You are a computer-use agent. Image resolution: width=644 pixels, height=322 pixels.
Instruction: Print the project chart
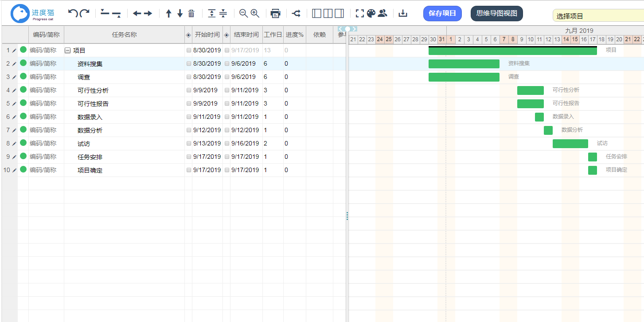tap(276, 14)
